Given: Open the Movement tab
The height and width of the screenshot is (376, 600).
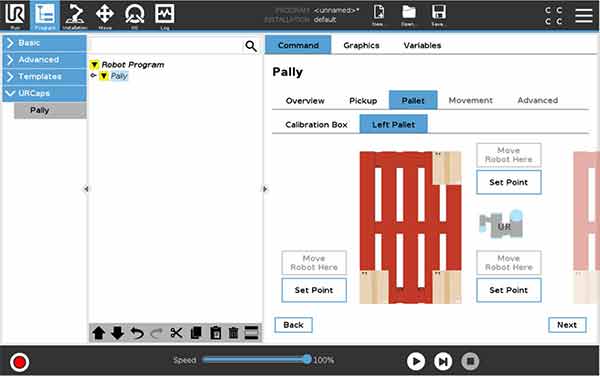Looking at the screenshot, I should pos(470,100).
